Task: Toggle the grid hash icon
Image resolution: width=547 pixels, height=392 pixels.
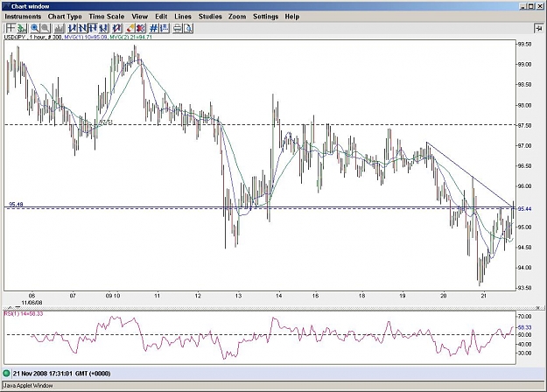Action: tap(154, 28)
